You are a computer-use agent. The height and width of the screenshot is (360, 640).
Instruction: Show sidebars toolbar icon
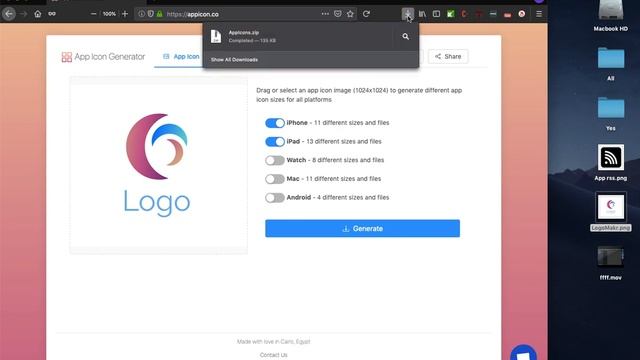[436, 14]
